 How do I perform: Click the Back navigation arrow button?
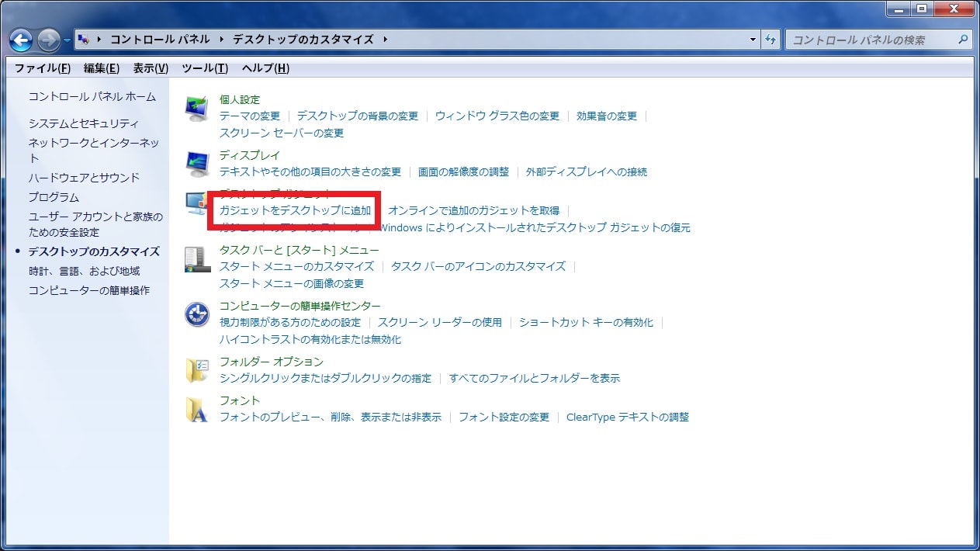(22, 40)
